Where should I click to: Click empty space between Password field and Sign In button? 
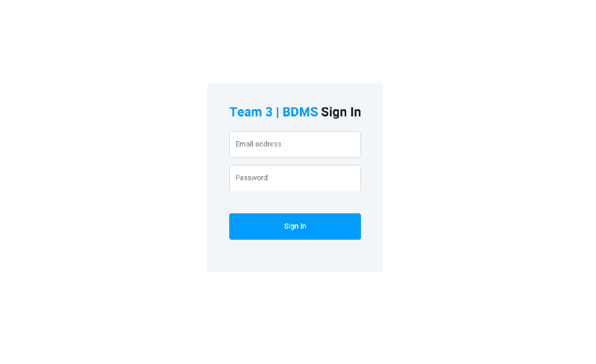(295, 202)
